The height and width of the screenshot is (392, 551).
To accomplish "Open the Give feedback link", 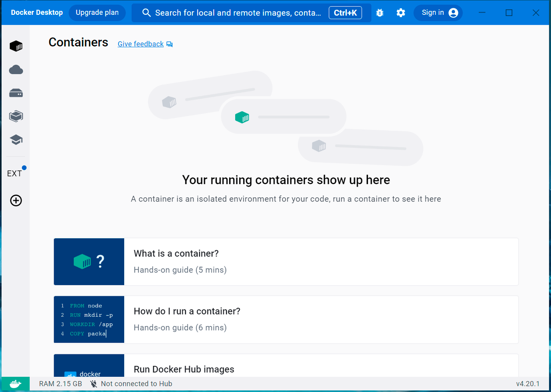I will [141, 44].
